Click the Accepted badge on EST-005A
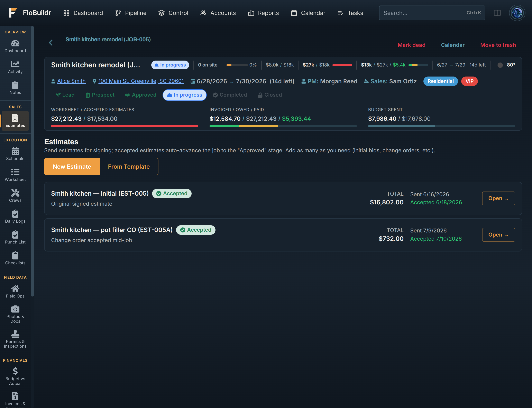 (x=196, y=230)
